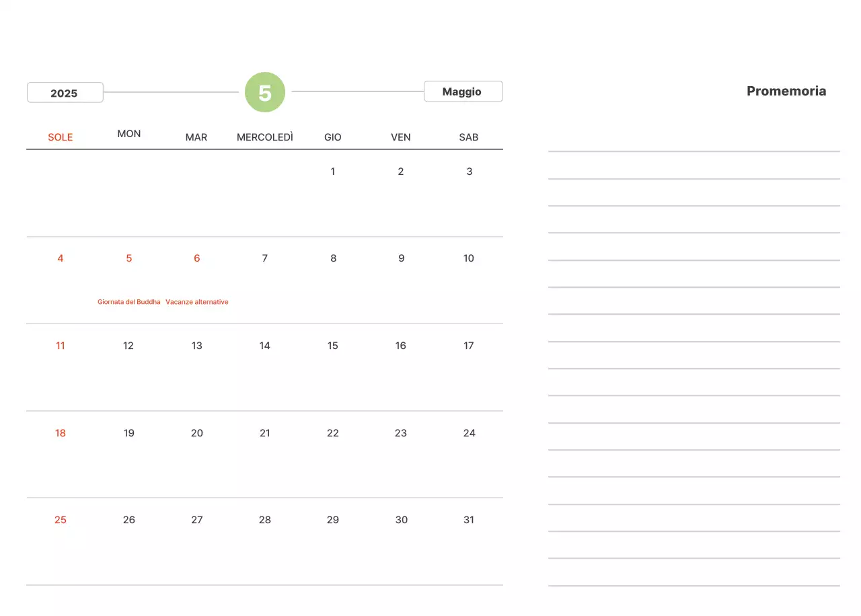Choose date 5 marked in red
This screenshot has height=616, width=861.
[x=129, y=258]
